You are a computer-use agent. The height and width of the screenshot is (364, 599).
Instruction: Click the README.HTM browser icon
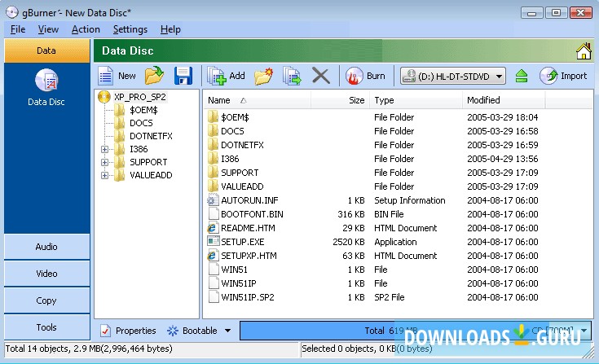[213, 228]
